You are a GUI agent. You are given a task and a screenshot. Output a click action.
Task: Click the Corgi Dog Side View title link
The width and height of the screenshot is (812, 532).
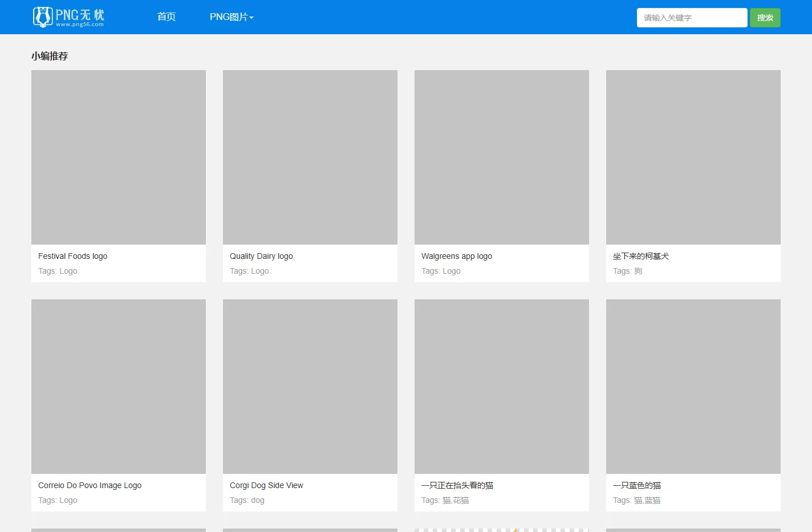(x=266, y=485)
